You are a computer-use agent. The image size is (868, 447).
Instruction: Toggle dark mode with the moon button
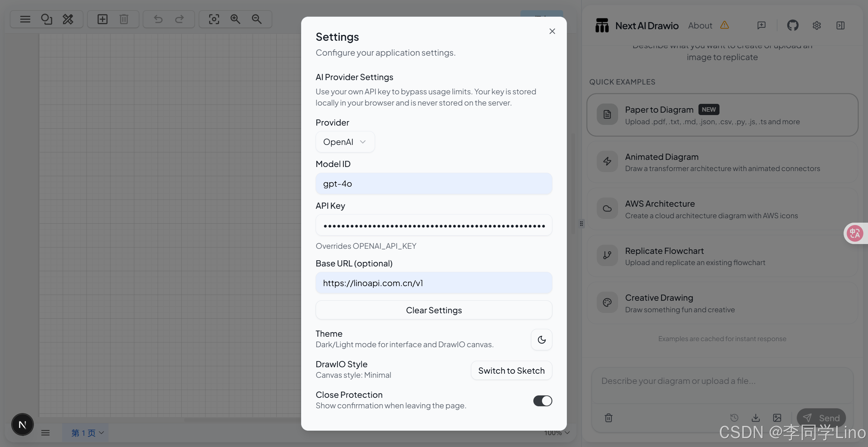(x=541, y=339)
